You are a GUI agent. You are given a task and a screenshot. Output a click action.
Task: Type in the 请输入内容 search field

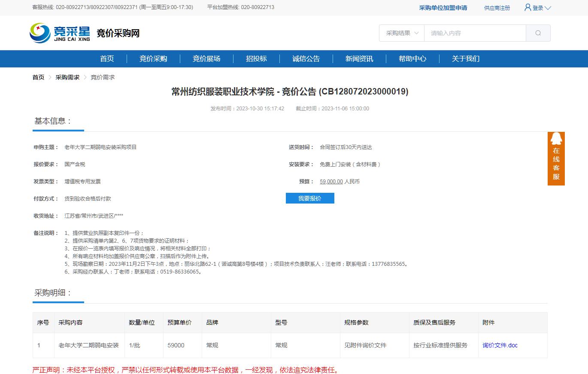(x=474, y=33)
